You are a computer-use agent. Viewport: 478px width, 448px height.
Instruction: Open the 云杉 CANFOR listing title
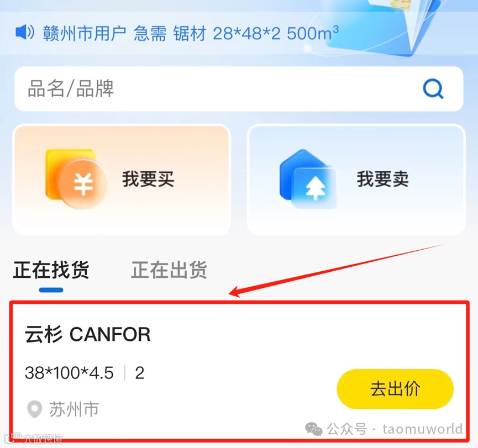tap(88, 334)
